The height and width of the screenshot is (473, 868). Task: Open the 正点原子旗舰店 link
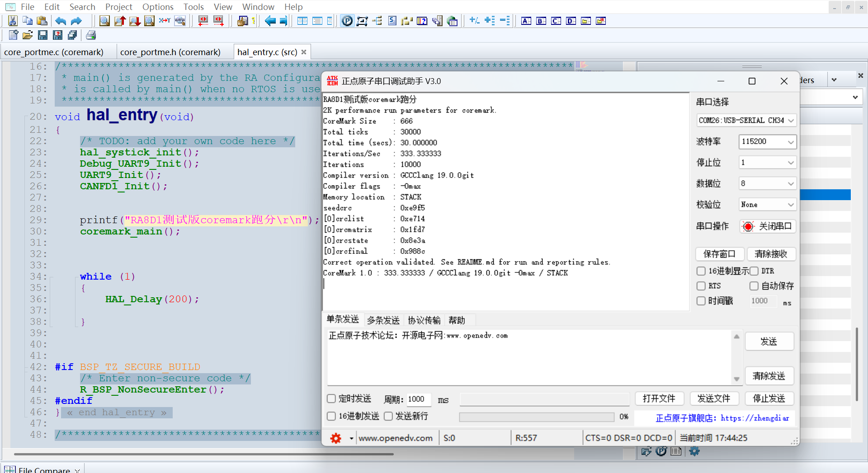(x=722, y=418)
